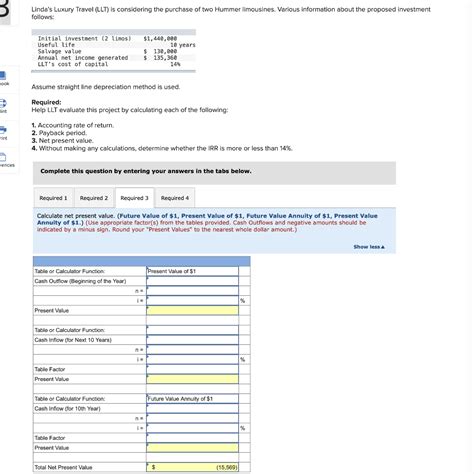This screenshot has width=474, height=474.
Task: Click the n= field under Cash Outflow
Action: (x=192, y=291)
